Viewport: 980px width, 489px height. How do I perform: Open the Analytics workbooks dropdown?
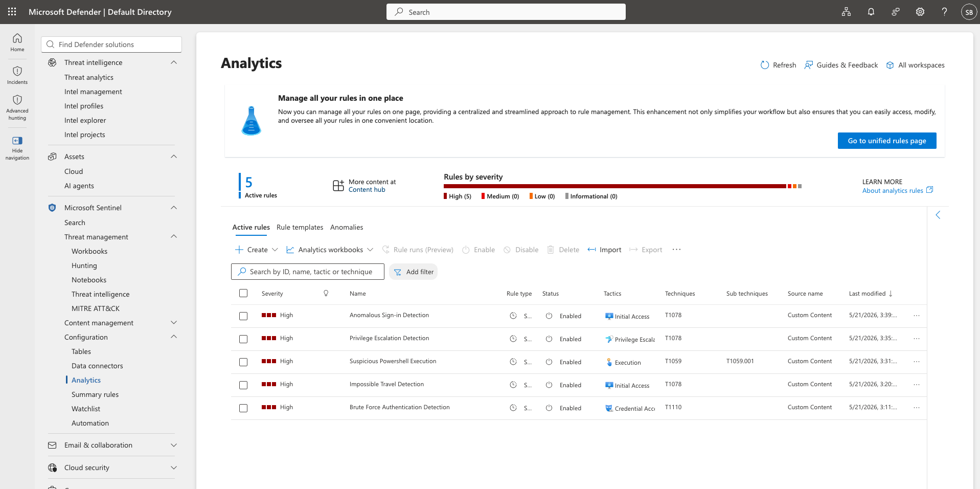click(x=330, y=250)
